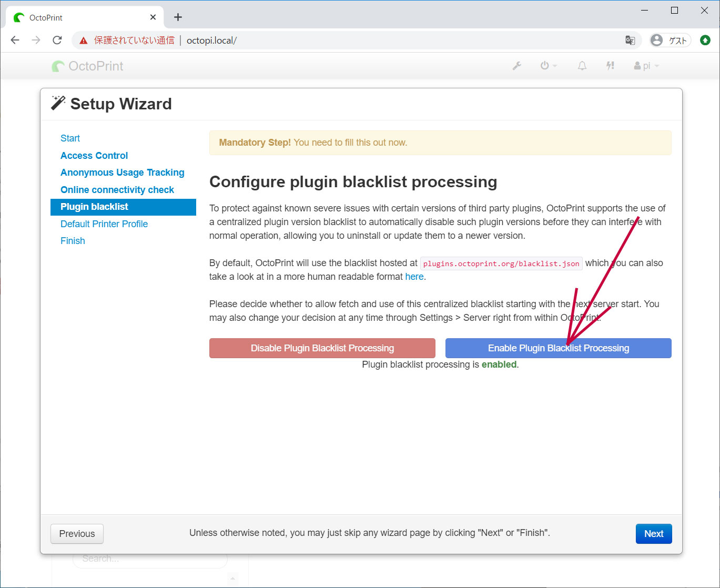Open Default Printer Profile step
Screen dimensions: 720x588
coord(104,224)
